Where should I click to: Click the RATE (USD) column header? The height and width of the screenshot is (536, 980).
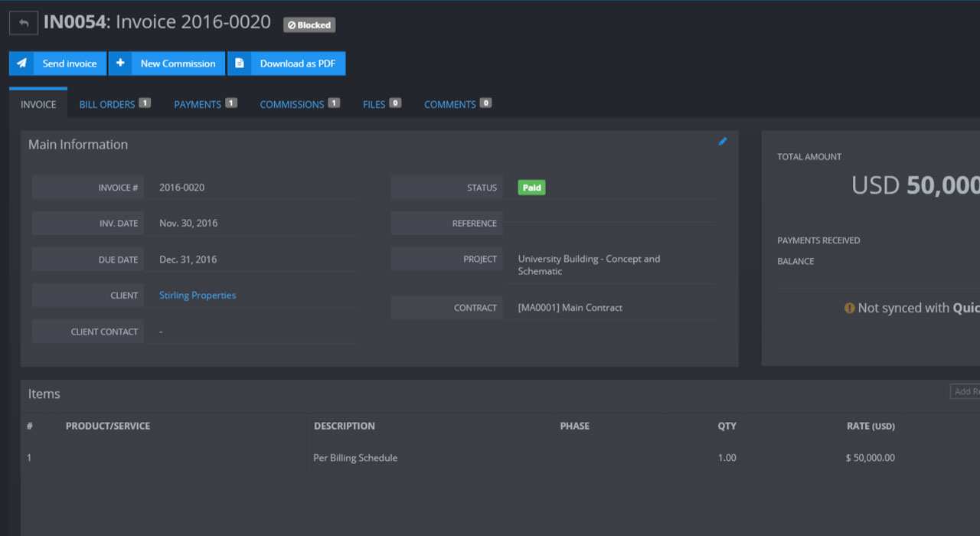coord(871,426)
